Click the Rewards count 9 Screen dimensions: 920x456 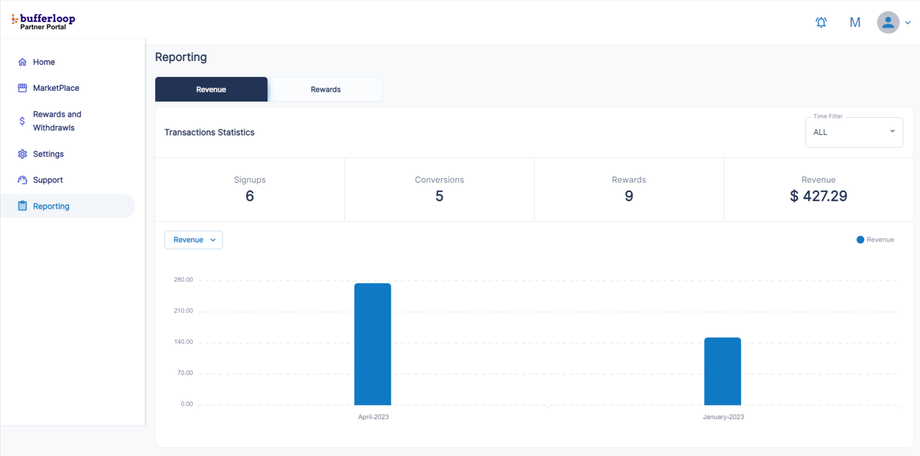(x=629, y=196)
